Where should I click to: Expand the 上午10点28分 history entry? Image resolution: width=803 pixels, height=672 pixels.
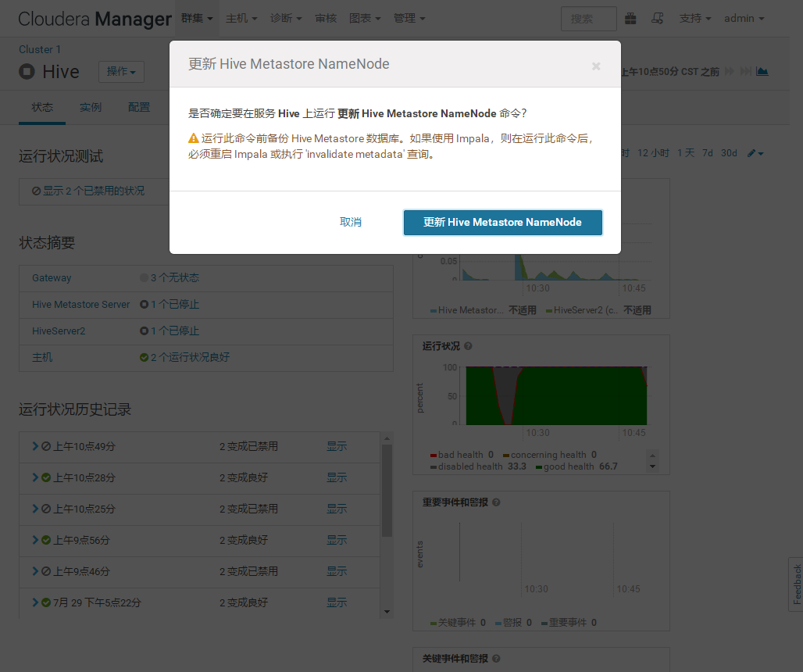point(35,477)
